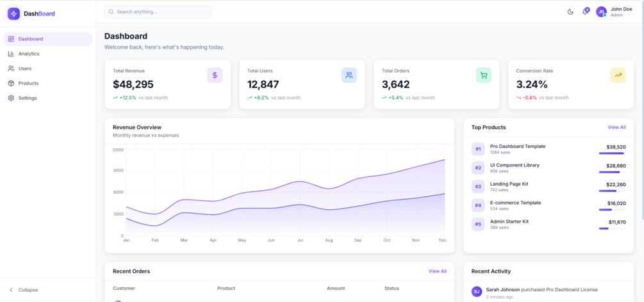Click the Amount column header

[336, 288]
